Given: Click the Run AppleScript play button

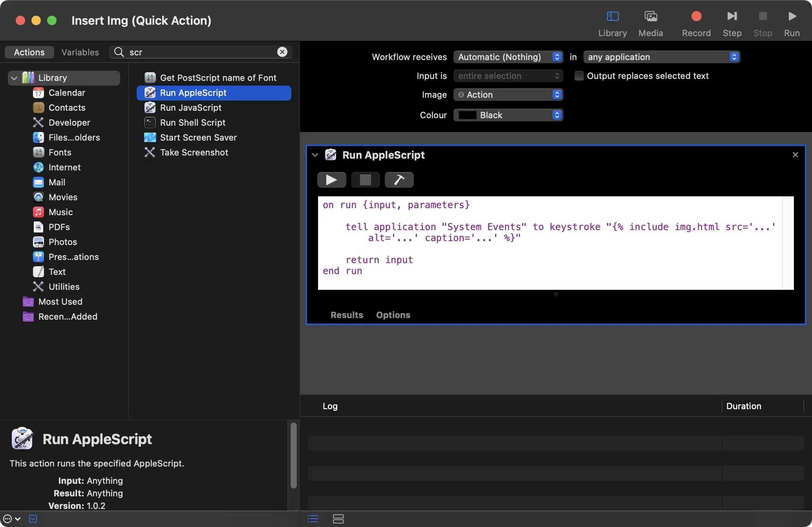Looking at the screenshot, I should pos(331,179).
